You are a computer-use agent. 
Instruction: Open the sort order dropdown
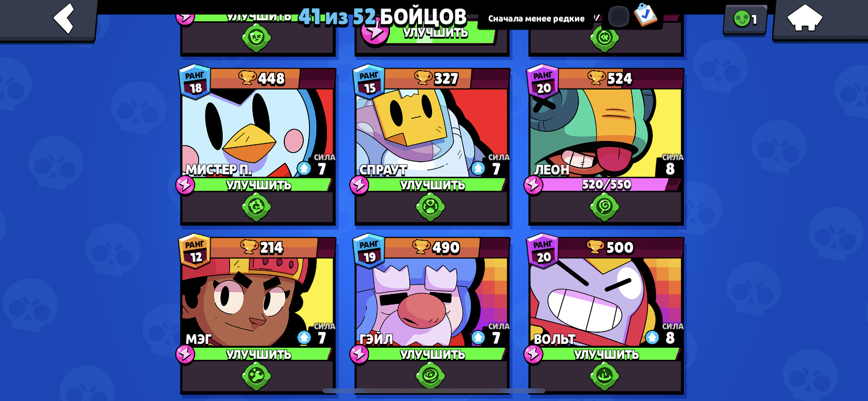536,19
